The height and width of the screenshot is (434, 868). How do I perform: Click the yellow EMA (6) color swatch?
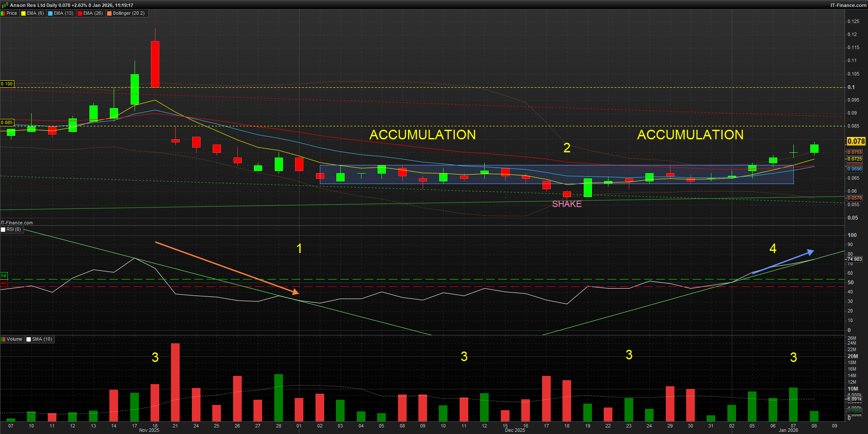(x=23, y=13)
